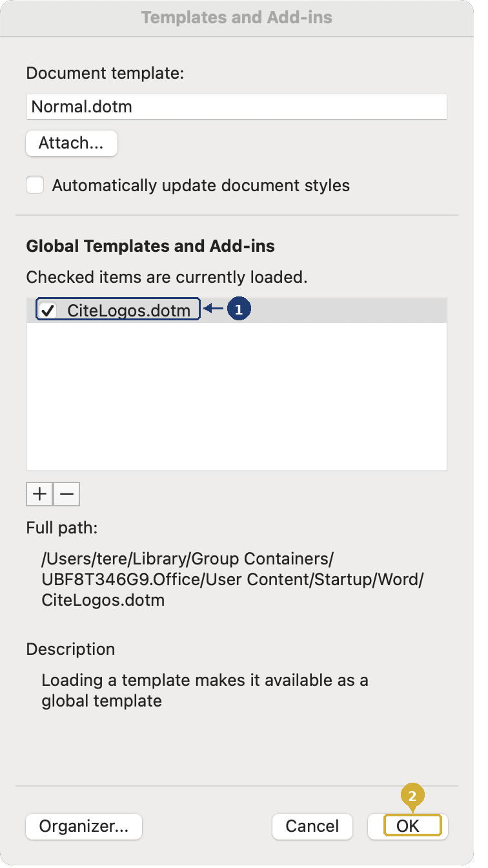
Task: Click the blue number 1 annotation badge
Action: [239, 310]
